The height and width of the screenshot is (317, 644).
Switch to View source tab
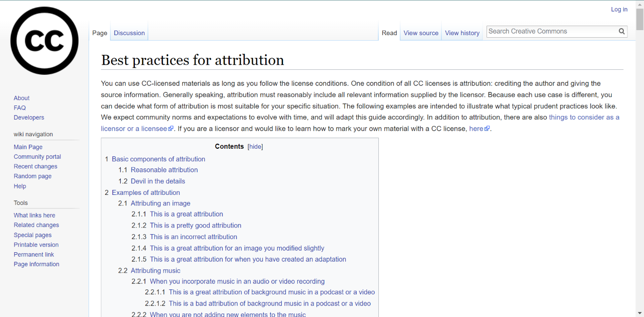[421, 33]
